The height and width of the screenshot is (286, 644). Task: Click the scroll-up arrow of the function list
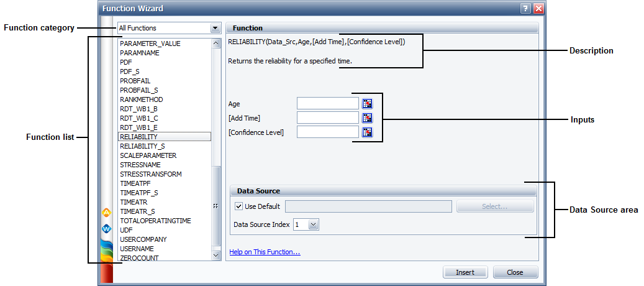coord(216,44)
